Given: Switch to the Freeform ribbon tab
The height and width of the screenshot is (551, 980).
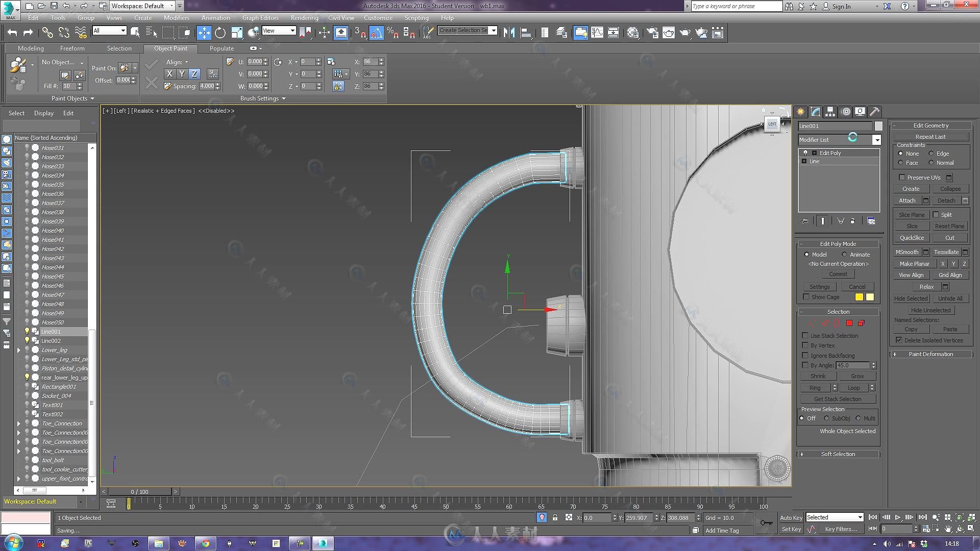Looking at the screenshot, I should (x=72, y=48).
